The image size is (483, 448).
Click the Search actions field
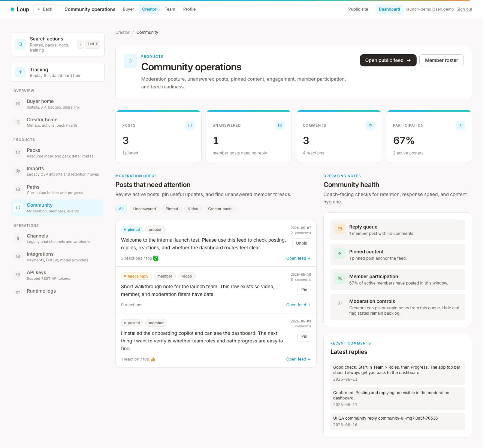[58, 44]
